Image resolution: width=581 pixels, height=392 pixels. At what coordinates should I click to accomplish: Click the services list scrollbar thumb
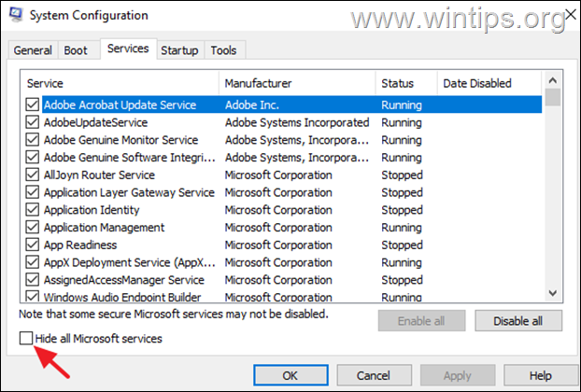pyautogui.click(x=552, y=97)
